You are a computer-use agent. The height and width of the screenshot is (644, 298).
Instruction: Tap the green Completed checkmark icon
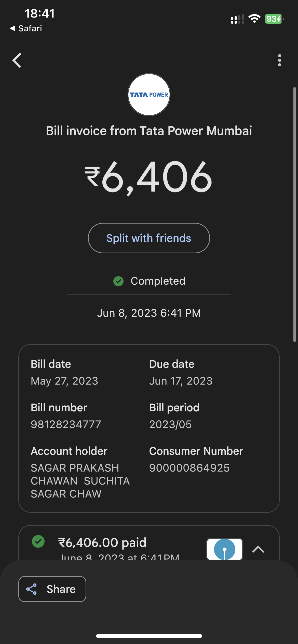pos(118,281)
